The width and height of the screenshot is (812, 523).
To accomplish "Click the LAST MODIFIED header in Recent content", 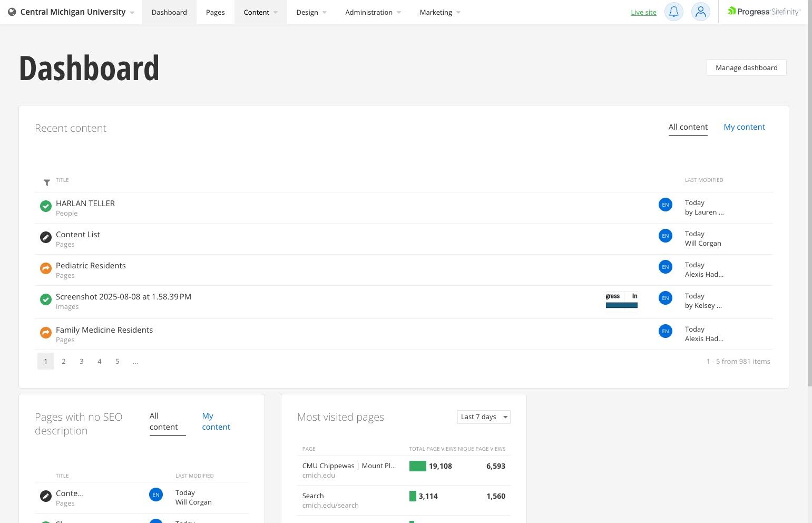I will tap(704, 180).
